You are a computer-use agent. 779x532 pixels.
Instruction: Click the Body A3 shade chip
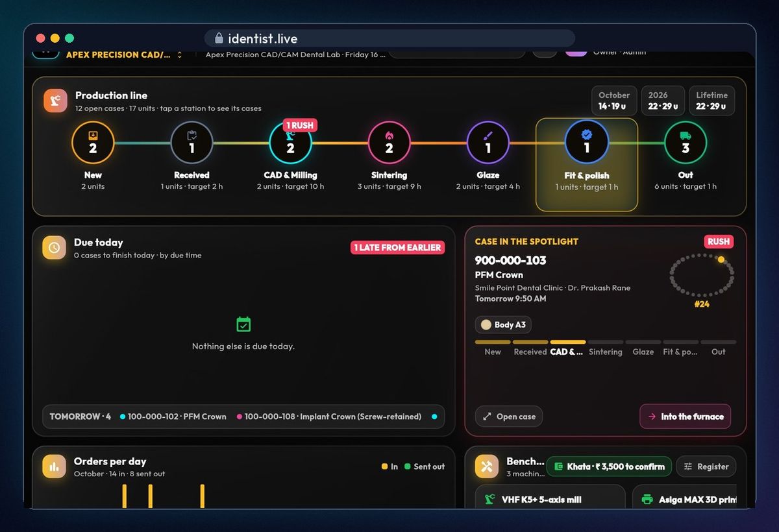[x=503, y=324]
